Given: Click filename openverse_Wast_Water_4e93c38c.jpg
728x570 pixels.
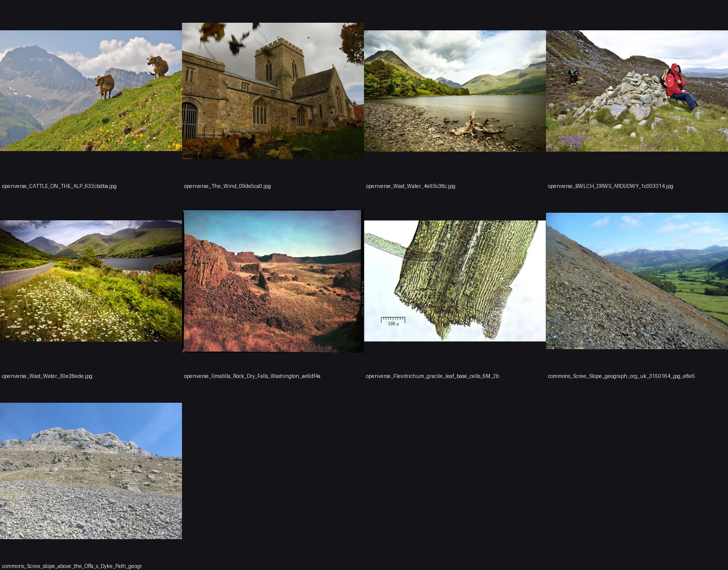Looking at the screenshot, I should pyautogui.click(x=411, y=186).
